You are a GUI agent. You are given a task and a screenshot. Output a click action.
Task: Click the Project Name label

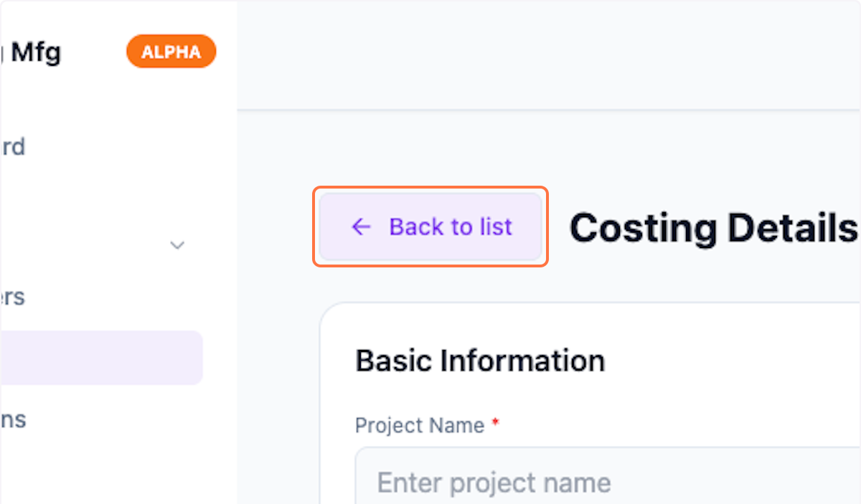(x=420, y=425)
